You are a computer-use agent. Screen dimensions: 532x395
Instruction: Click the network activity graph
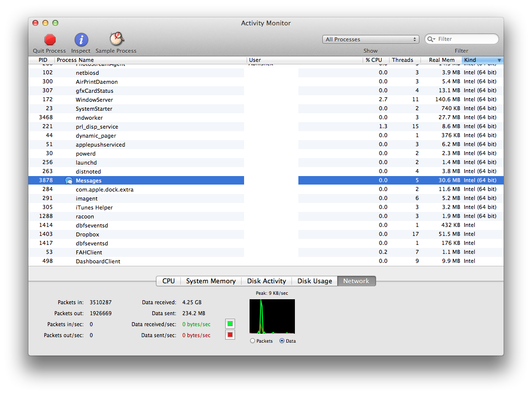[272, 316]
